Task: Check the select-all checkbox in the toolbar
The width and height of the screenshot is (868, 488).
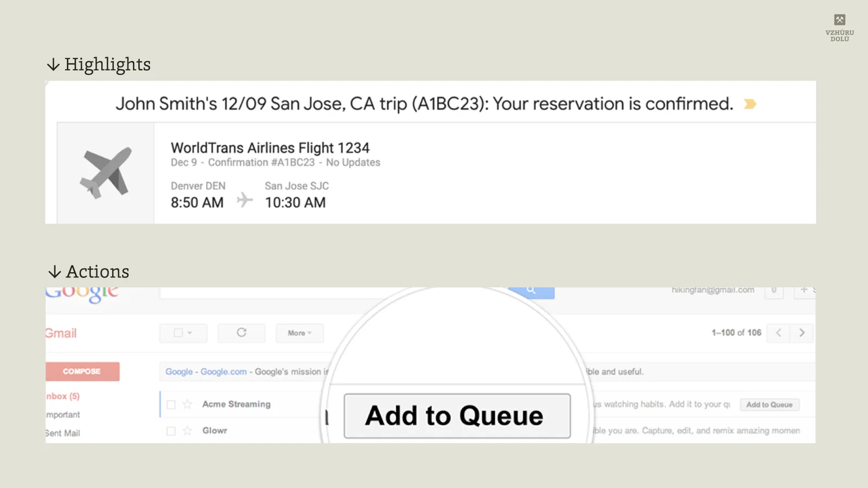Action: click(178, 333)
